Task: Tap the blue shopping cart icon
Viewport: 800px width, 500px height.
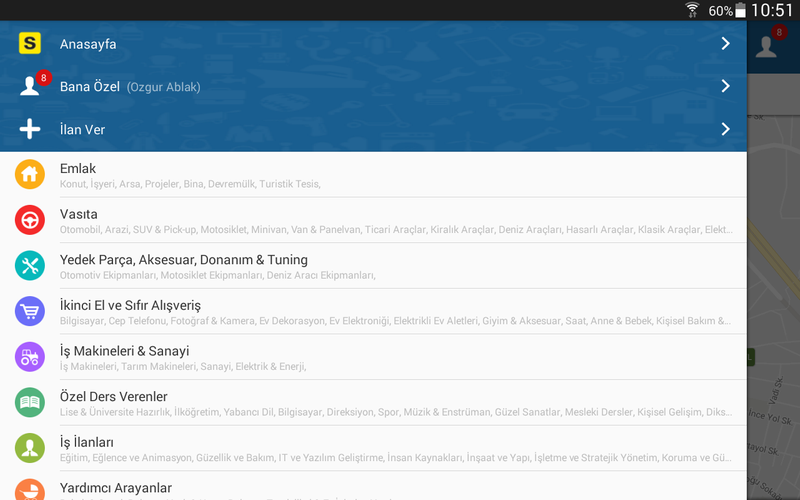Action: coord(30,311)
